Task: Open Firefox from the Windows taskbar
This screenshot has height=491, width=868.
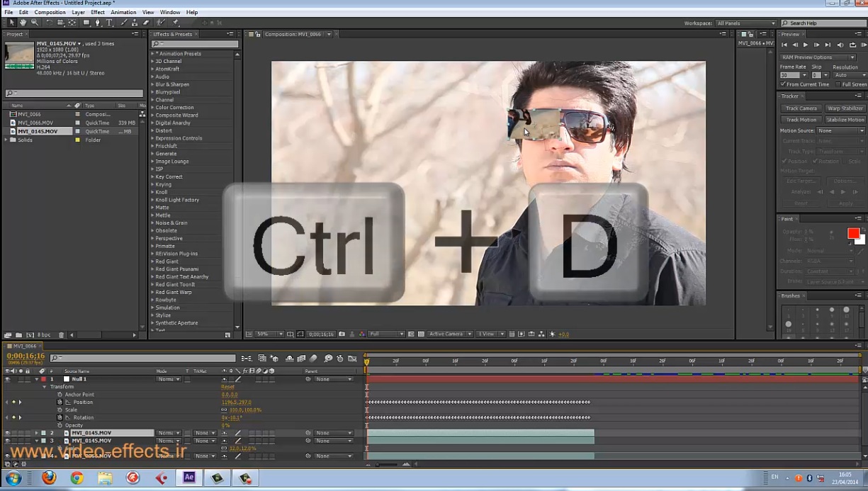Action: pos(49,478)
